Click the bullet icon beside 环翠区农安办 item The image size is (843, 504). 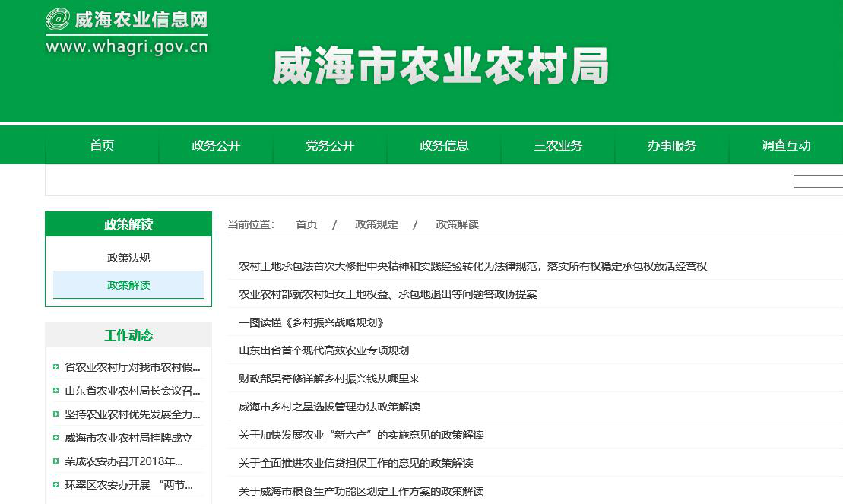56,485
